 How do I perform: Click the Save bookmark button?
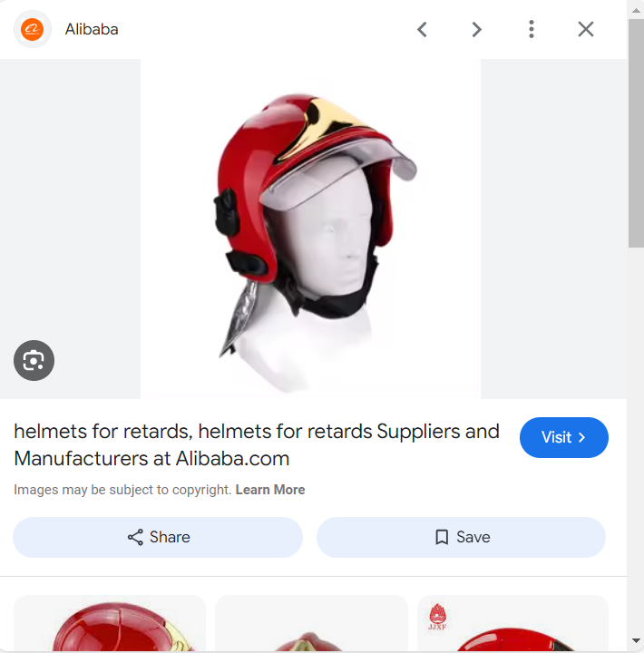coord(461,537)
